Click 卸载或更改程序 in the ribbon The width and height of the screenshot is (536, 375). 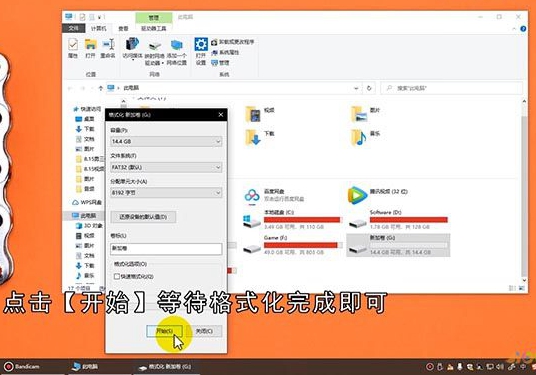click(x=233, y=42)
